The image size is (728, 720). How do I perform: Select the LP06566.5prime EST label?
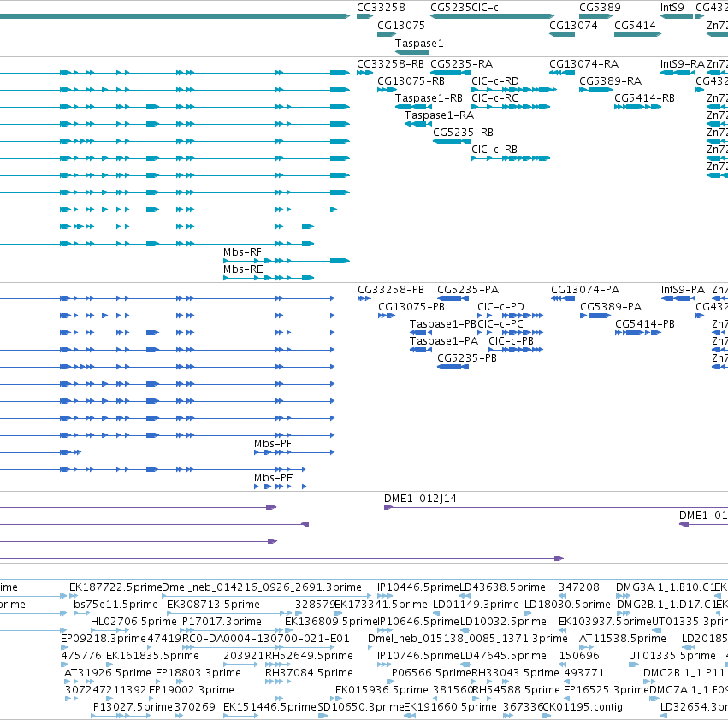(429, 673)
